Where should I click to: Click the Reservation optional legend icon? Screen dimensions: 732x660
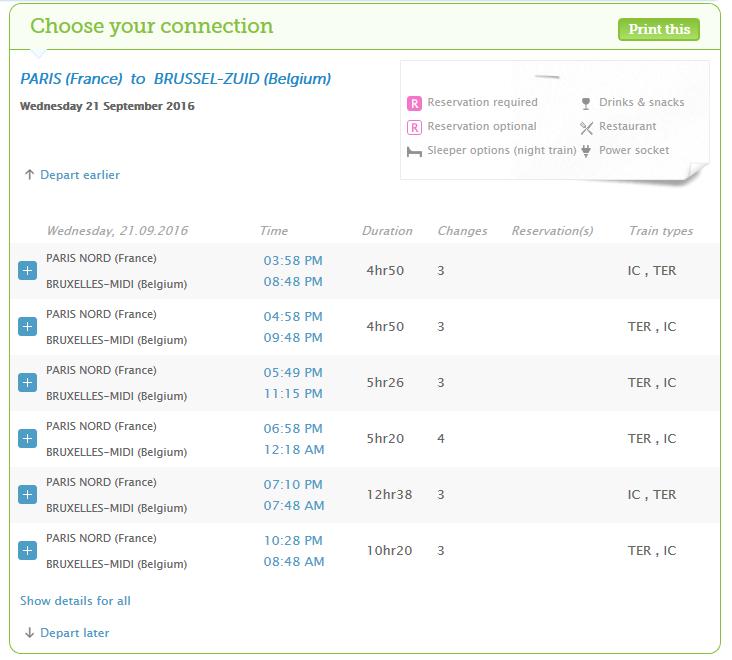(414, 127)
